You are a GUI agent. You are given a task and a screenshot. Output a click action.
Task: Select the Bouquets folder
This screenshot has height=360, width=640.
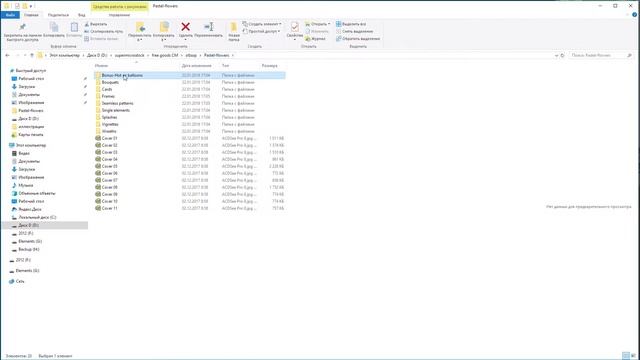click(110, 82)
